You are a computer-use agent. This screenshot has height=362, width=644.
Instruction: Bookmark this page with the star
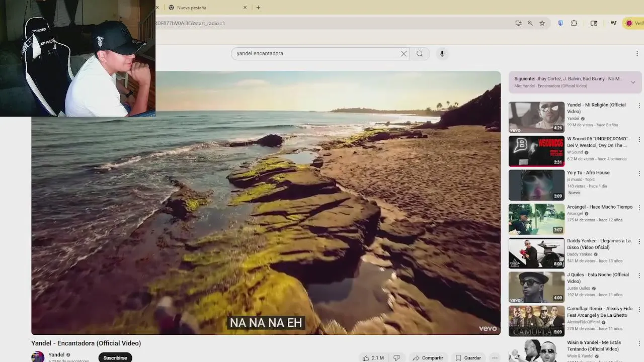542,23
